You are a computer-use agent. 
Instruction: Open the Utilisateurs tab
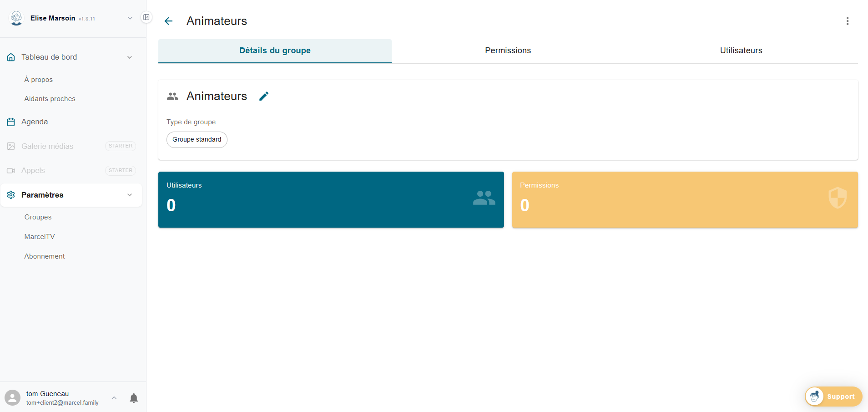click(741, 51)
